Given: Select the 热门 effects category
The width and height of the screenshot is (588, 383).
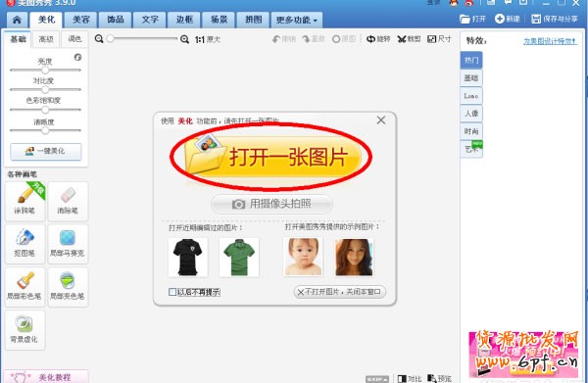Looking at the screenshot, I should click(x=471, y=61).
